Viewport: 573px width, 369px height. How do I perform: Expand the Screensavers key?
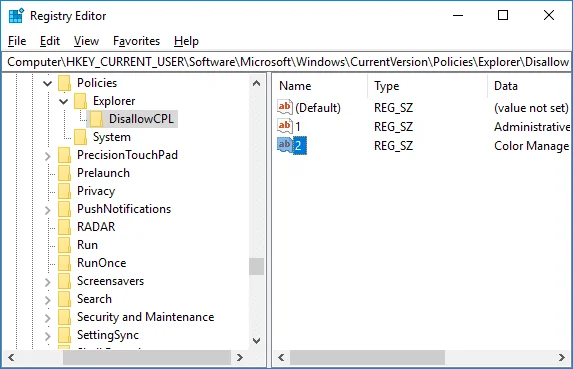(x=48, y=282)
